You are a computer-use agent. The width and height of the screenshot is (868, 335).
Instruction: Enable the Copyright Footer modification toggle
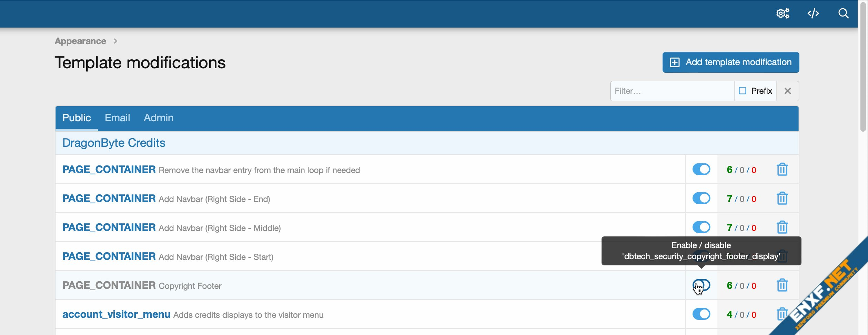click(701, 285)
